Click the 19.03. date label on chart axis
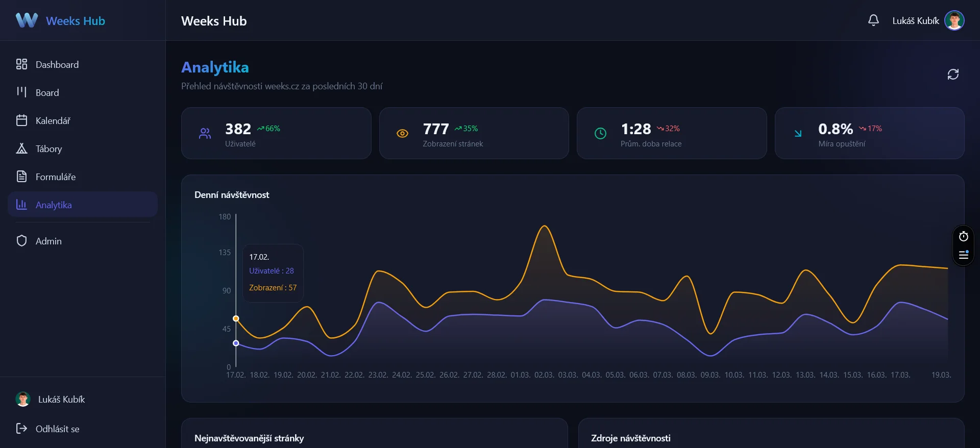 point(941,375)
